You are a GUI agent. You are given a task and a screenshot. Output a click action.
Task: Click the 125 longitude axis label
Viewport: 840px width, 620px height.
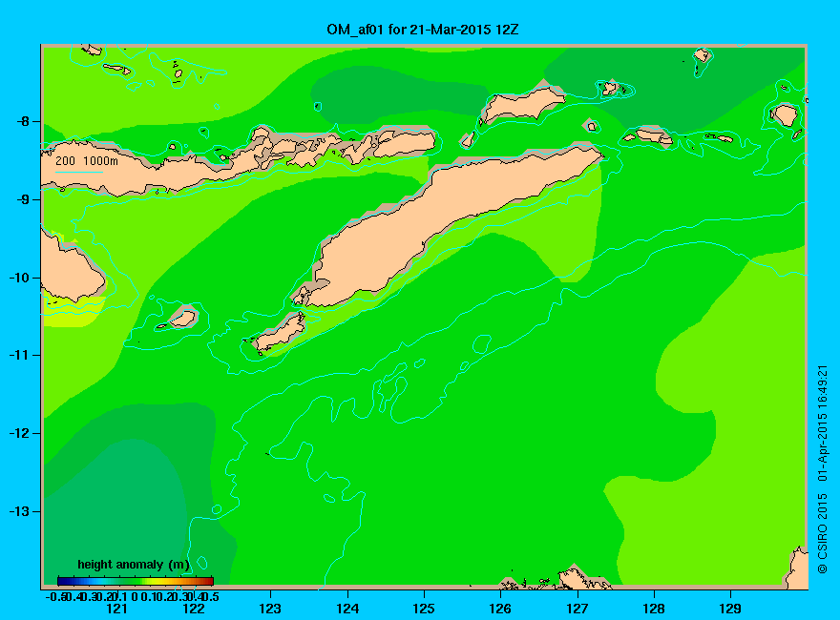pos(424,609)
